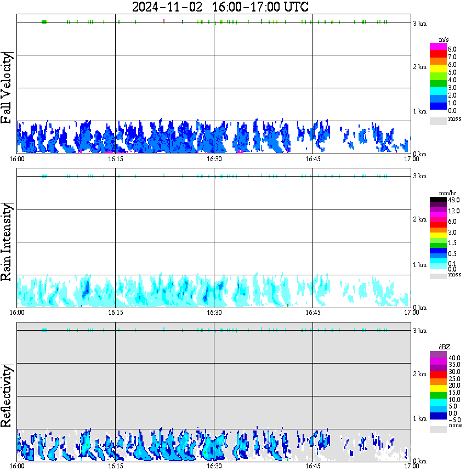This screenshot has height=476, width=466.
Task: Click 16:30 tick under Rain Intensity panel
Action: [x=214, y=313]
